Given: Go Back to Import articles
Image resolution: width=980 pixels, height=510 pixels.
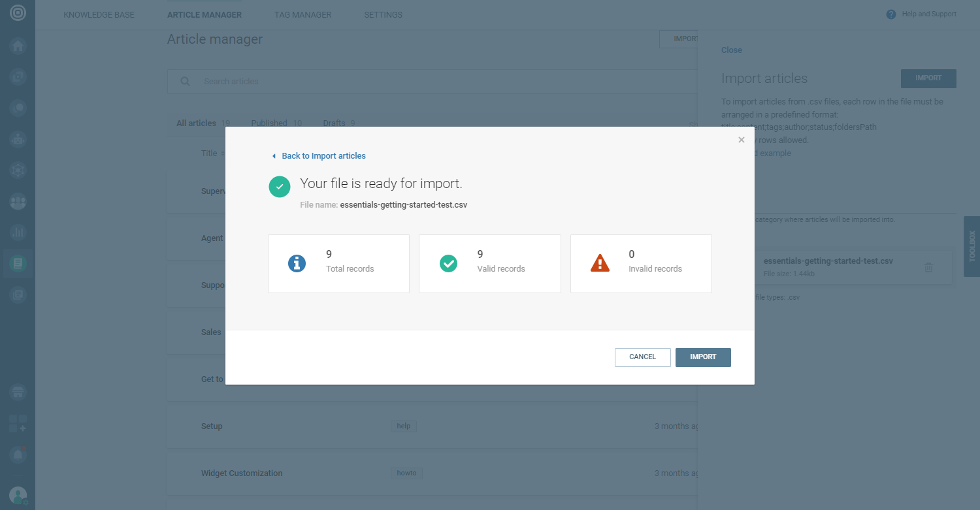Looking at the screenshot, I should click(319, 156).
